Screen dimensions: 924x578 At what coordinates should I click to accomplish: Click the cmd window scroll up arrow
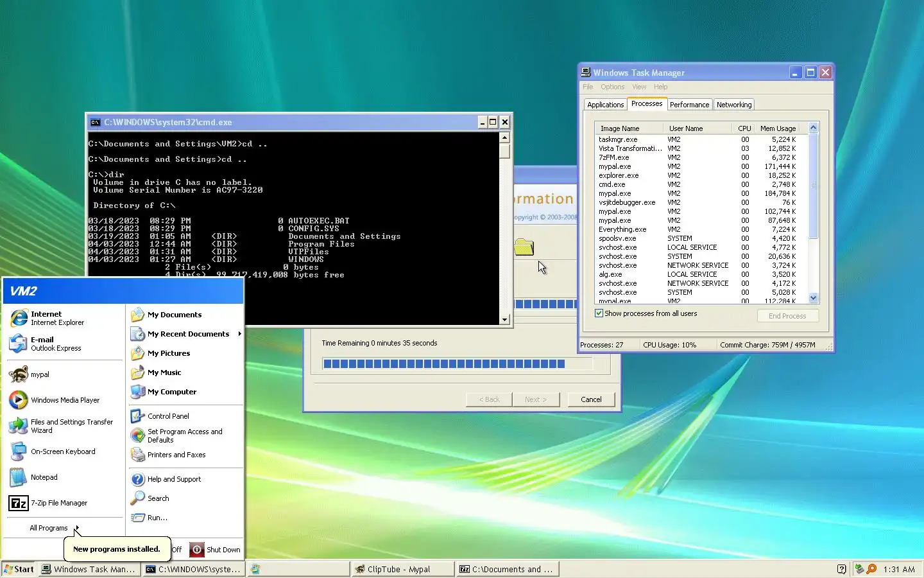tap(505, 137)
